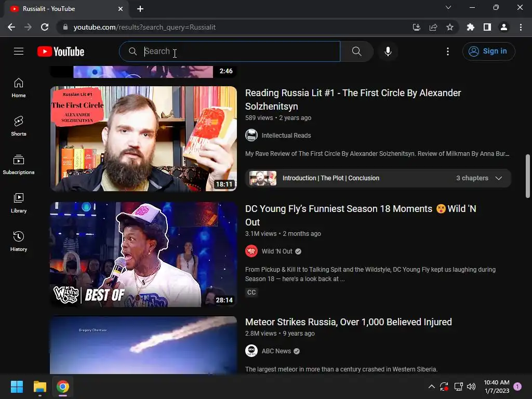Click the address bar URL
The height and width of the screenshot is (399, 532).
[x=144, y=27]
